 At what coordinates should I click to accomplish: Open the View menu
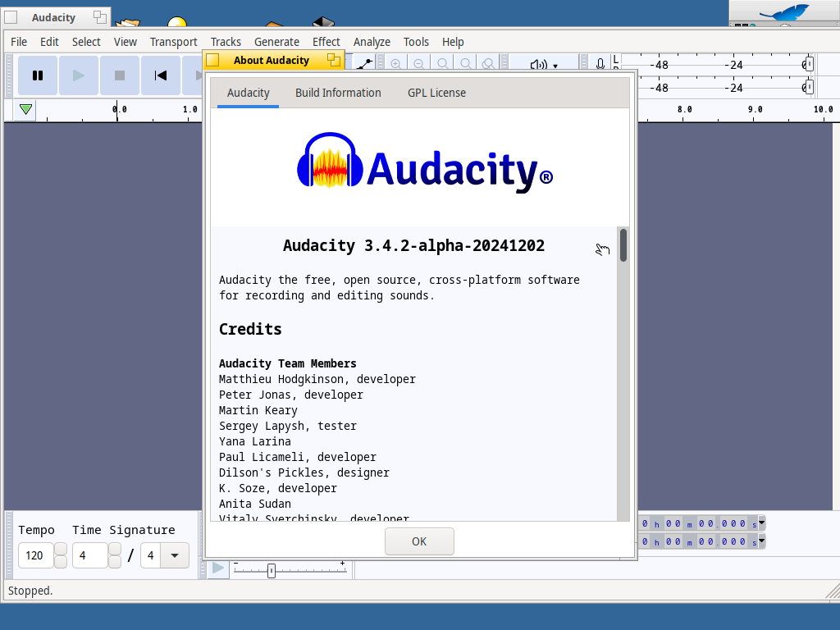pyautogui.click(x=126, y=42)
